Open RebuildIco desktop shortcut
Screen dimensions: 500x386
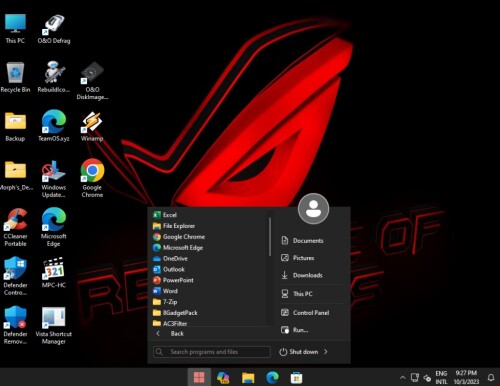pos(54,77)
